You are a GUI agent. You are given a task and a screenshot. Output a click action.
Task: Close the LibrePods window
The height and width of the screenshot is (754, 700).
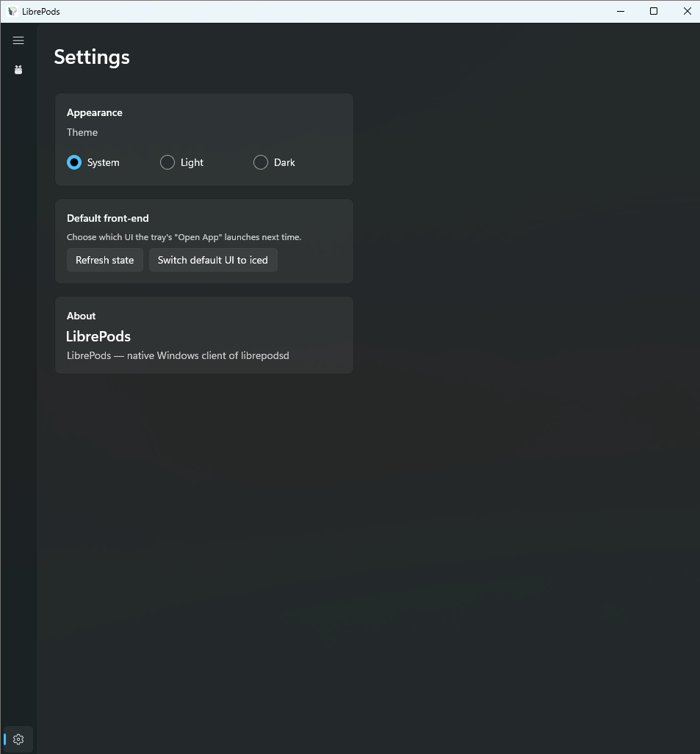[687, 11]
